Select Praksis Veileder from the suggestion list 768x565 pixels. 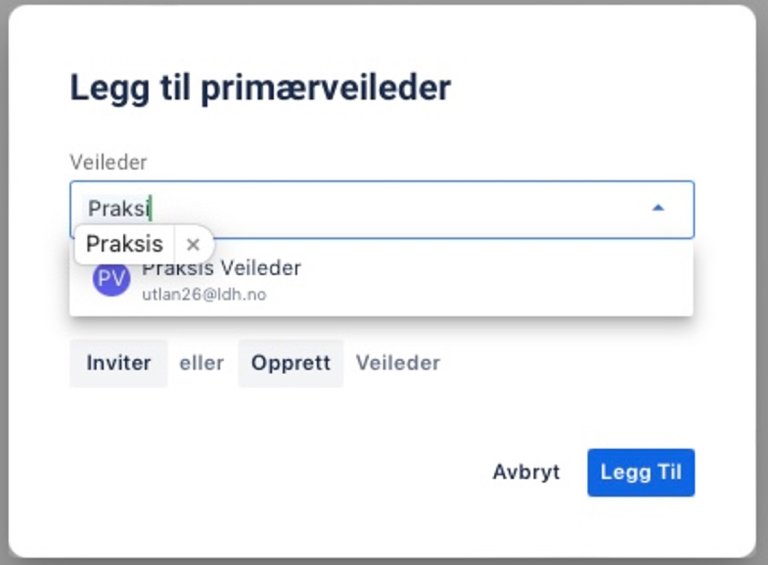click(221, 269)
